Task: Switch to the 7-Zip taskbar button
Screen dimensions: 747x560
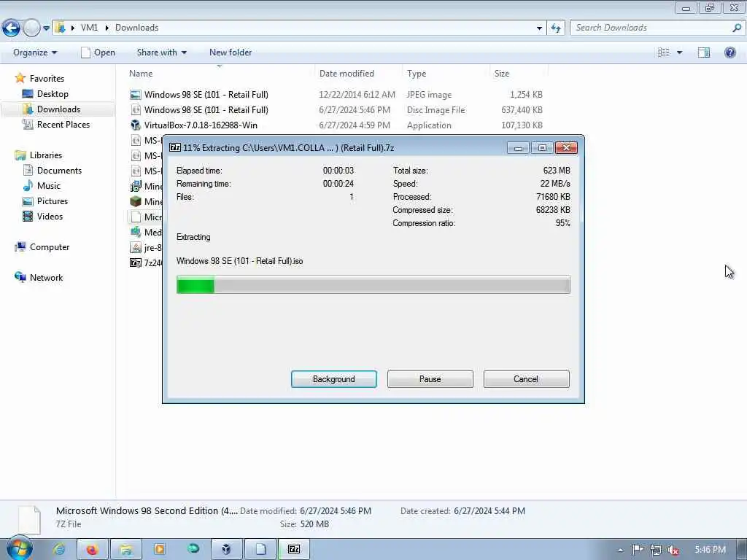Action: (x=294, y=550)
